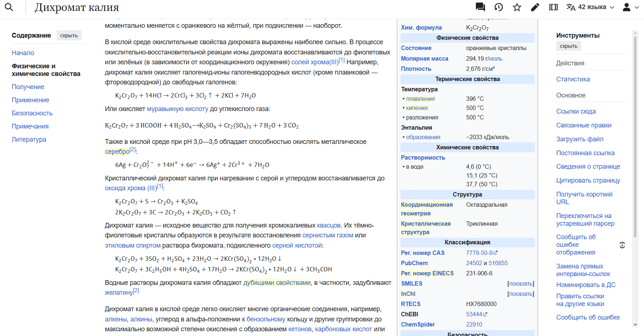This screenshot has width=644, height=336.
Task: Go to Получение section in contents
Action: click(28, 87)
